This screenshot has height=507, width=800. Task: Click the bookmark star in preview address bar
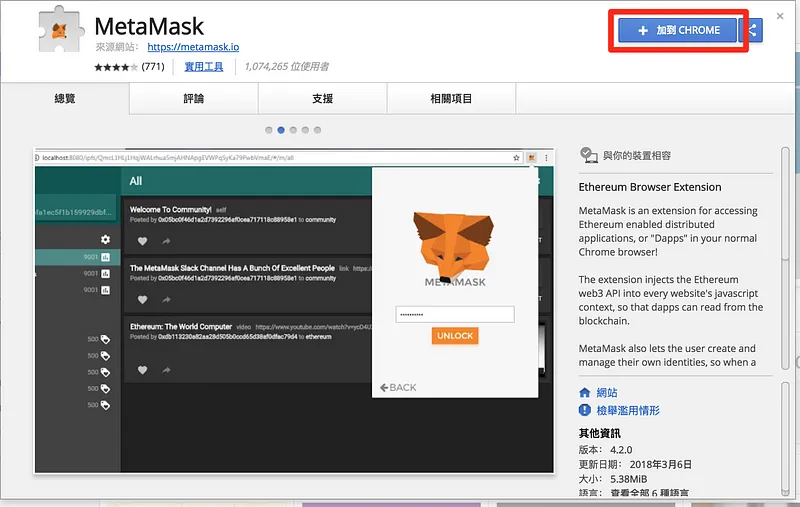(x=516, y=158)
